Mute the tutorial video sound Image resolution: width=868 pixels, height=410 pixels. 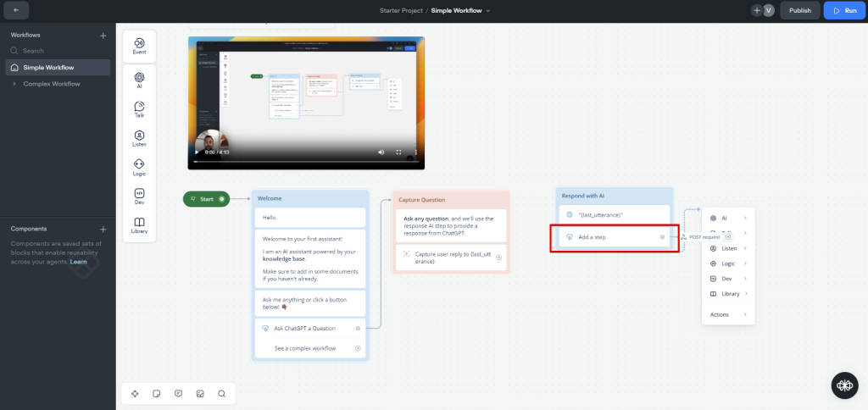click(x=381, y=152)
